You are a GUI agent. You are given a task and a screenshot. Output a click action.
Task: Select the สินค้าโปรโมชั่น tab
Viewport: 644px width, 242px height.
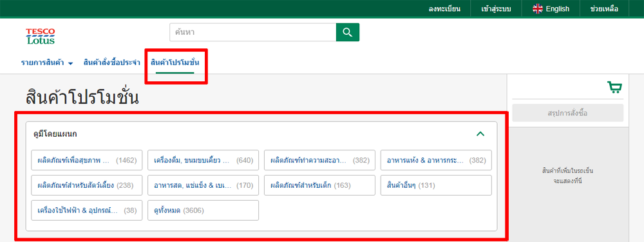click(175, 63)
